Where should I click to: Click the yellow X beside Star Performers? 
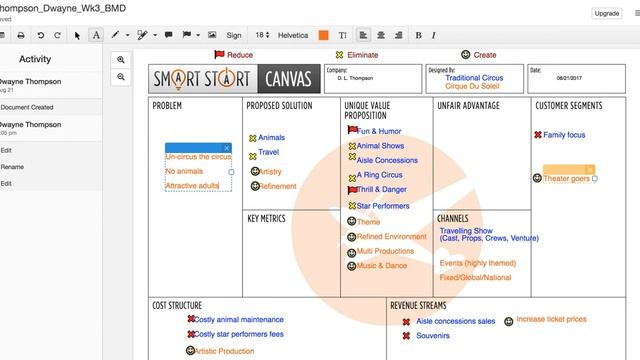click(352, 206)
